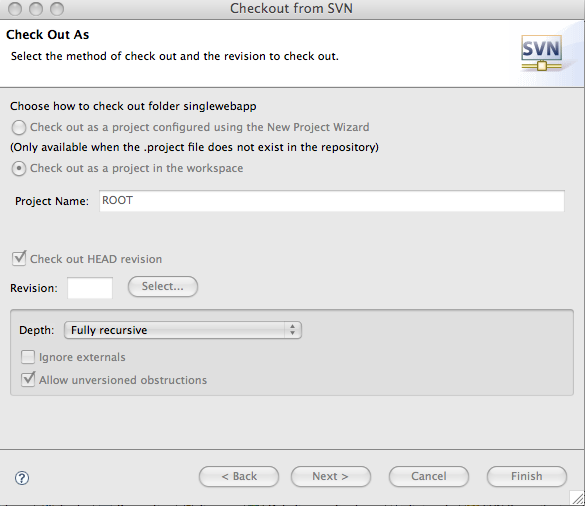Click the Project Name text field

[x=332, y=201]
